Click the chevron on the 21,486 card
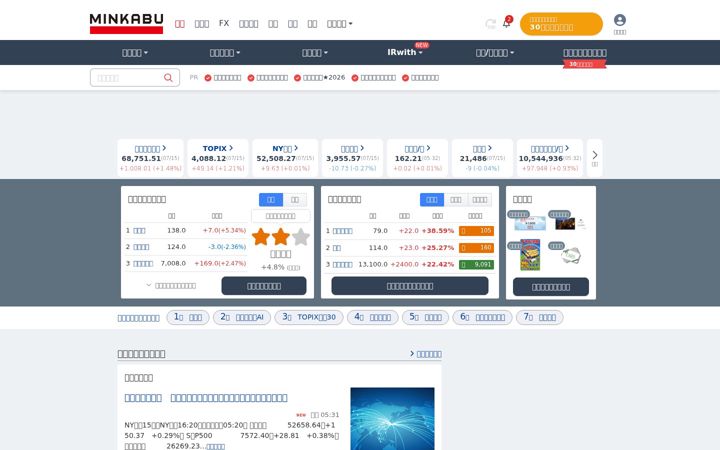The image size is (720, 450). coord(490,148)
